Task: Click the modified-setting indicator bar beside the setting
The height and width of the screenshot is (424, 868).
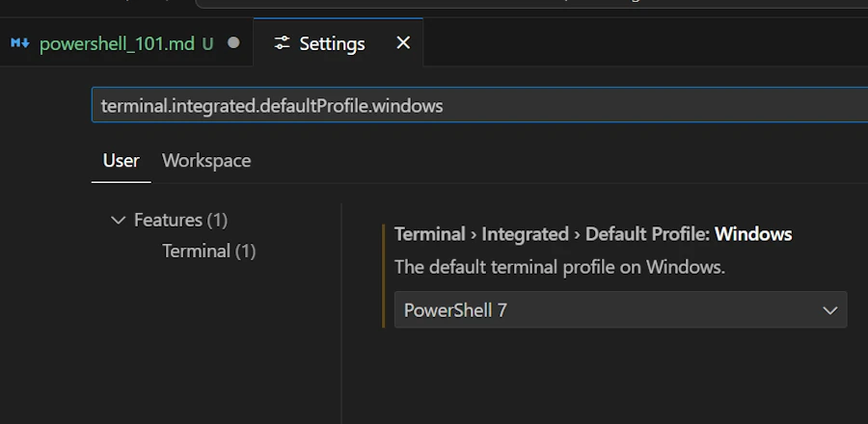Action: pos(384,275)
